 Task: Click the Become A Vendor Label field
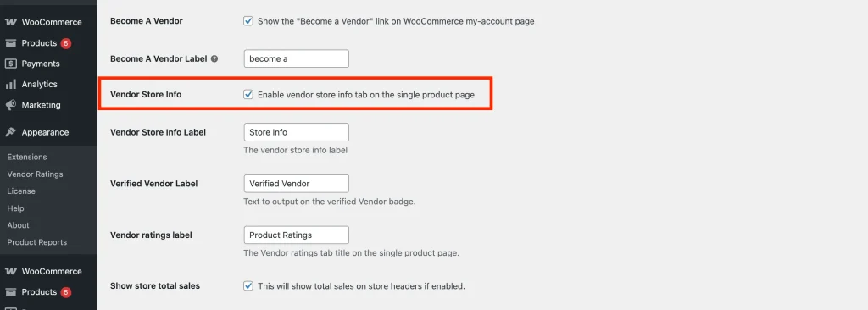pos(296,58)
